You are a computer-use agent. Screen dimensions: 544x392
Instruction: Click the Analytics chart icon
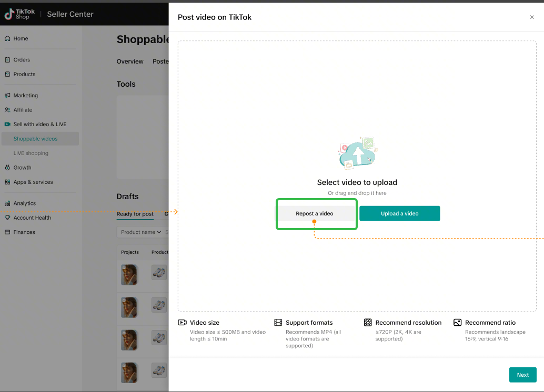click(7, 203)
